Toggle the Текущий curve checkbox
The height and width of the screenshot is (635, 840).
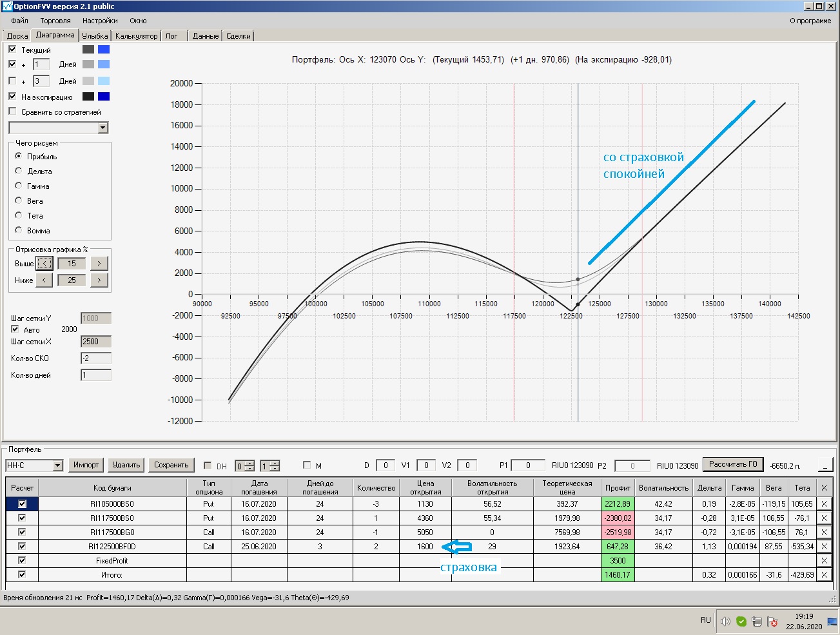click(x=12, y=49)
